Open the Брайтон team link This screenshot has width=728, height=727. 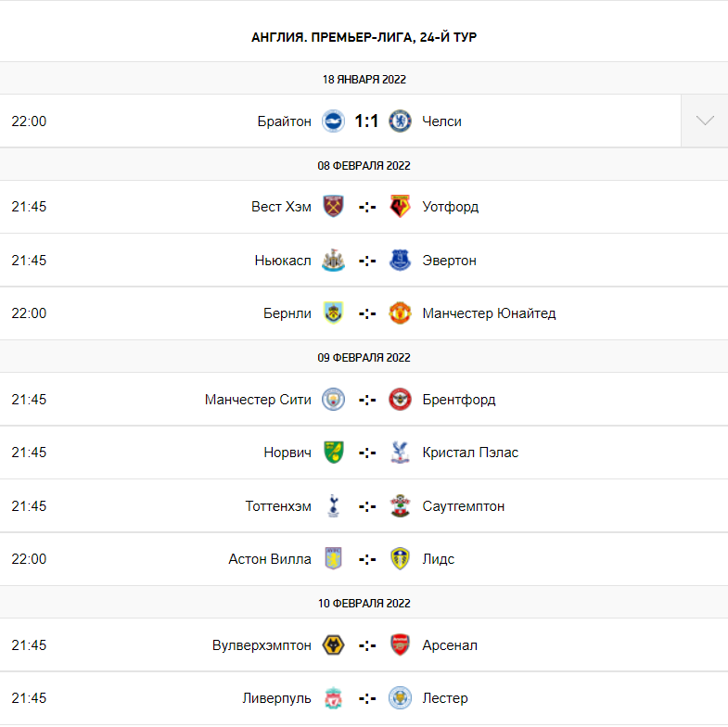click(285, 121)
